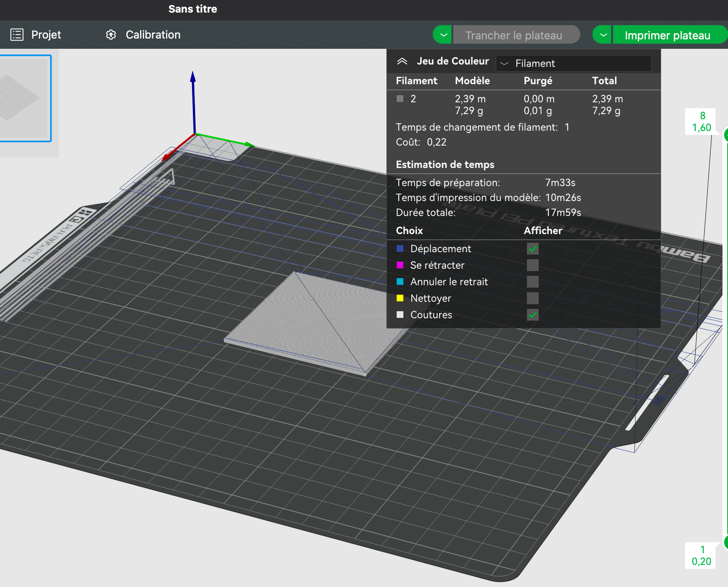Switch to the Projet tab
The height and width of the screenshot is (587, 728).
tap(46, 35)
